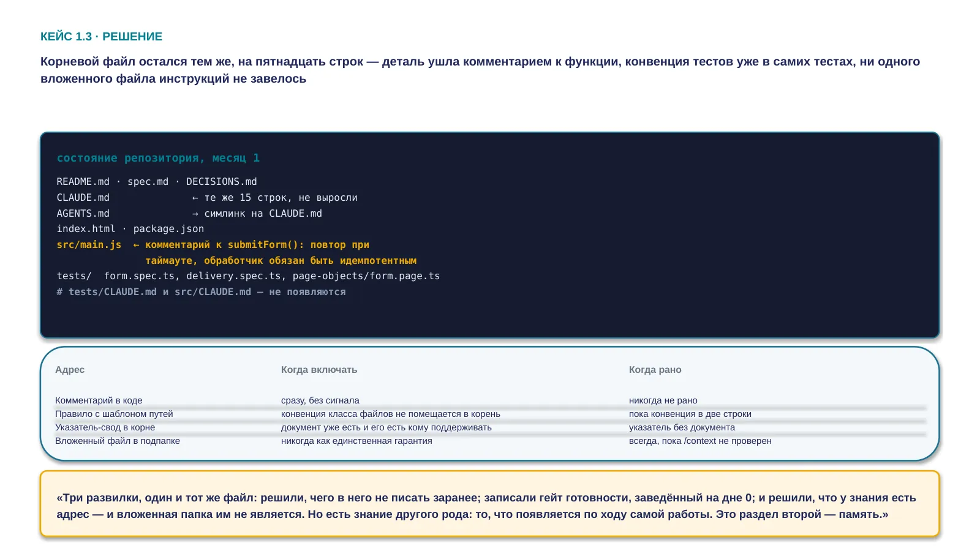The width and height of the screenshot is (980, 551).
Task: Click the comment line ending "не появляются"
Action: point(201,292)
